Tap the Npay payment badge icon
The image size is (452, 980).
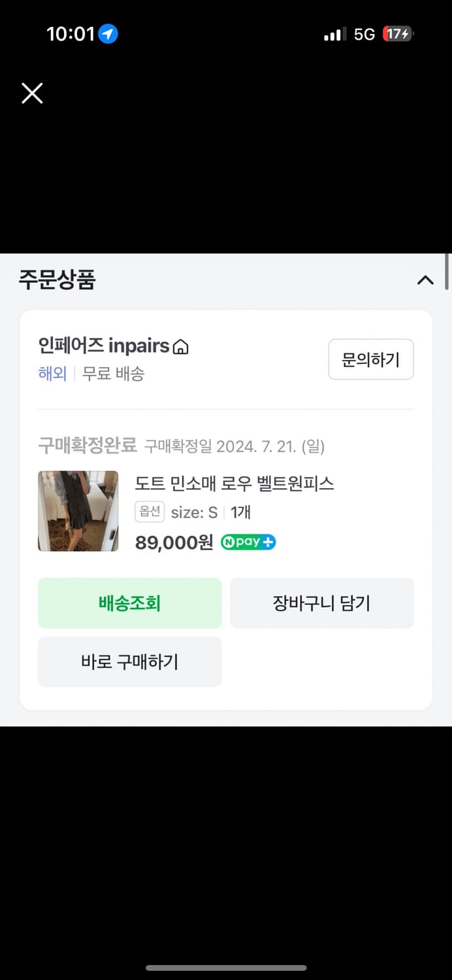[248, 542]
